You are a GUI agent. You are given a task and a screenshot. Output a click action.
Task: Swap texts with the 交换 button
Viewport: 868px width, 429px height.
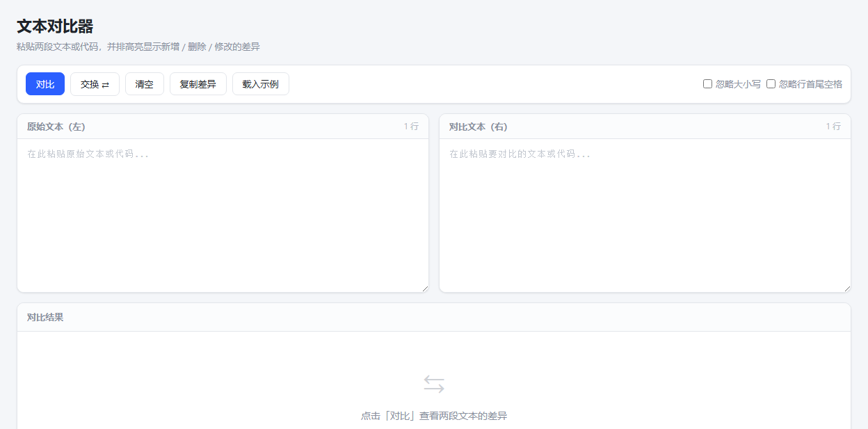click(95, 84)
